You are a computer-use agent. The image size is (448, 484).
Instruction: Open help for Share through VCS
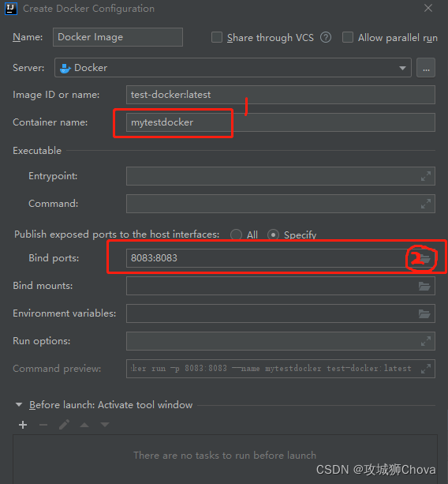[x=326, y=38]
